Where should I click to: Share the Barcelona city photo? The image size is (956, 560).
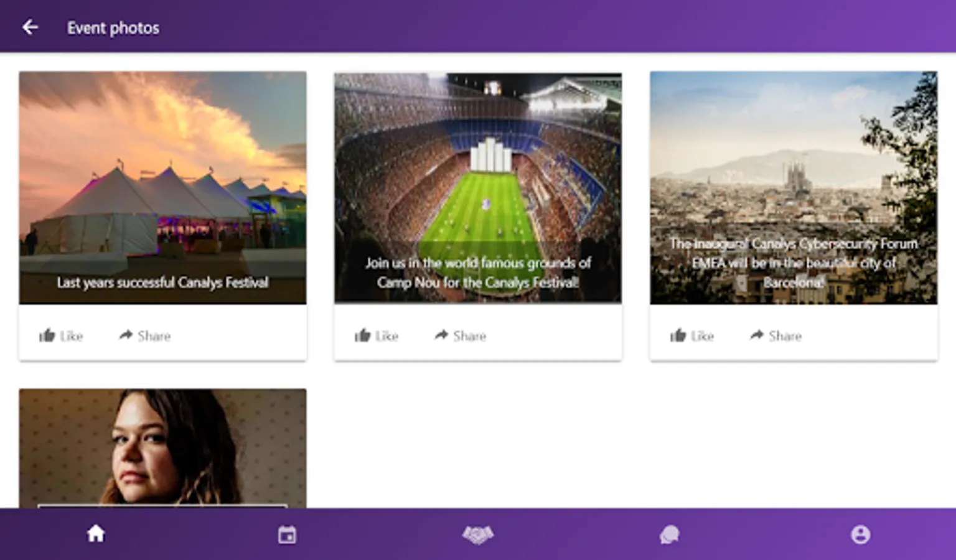click(x=776, y=336)
